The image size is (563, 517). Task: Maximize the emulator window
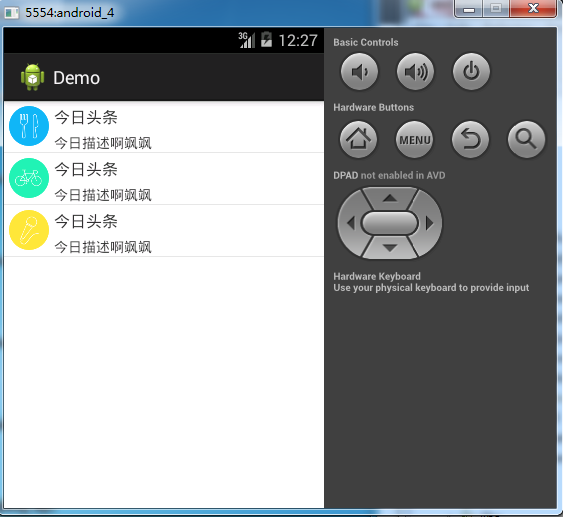(x=496, y=9)
